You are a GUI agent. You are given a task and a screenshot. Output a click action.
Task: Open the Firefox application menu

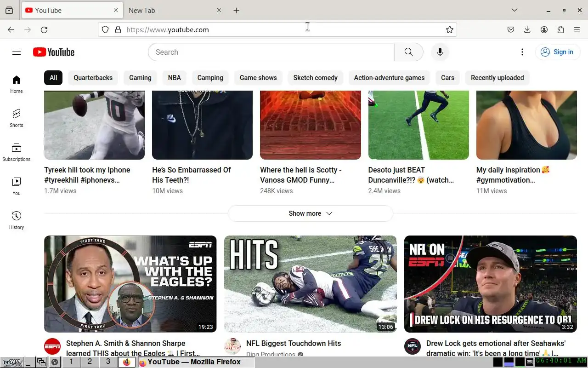click(577, 29)
